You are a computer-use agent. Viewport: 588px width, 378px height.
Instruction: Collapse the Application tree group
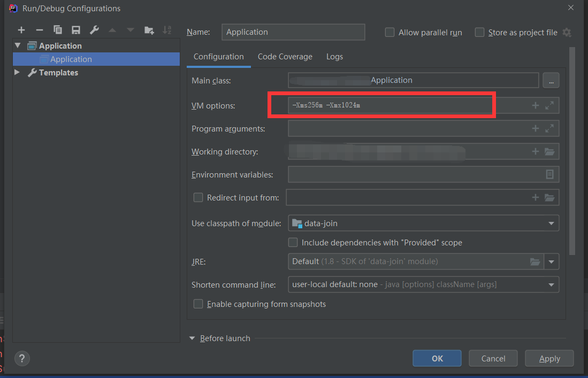click(18, 45)
